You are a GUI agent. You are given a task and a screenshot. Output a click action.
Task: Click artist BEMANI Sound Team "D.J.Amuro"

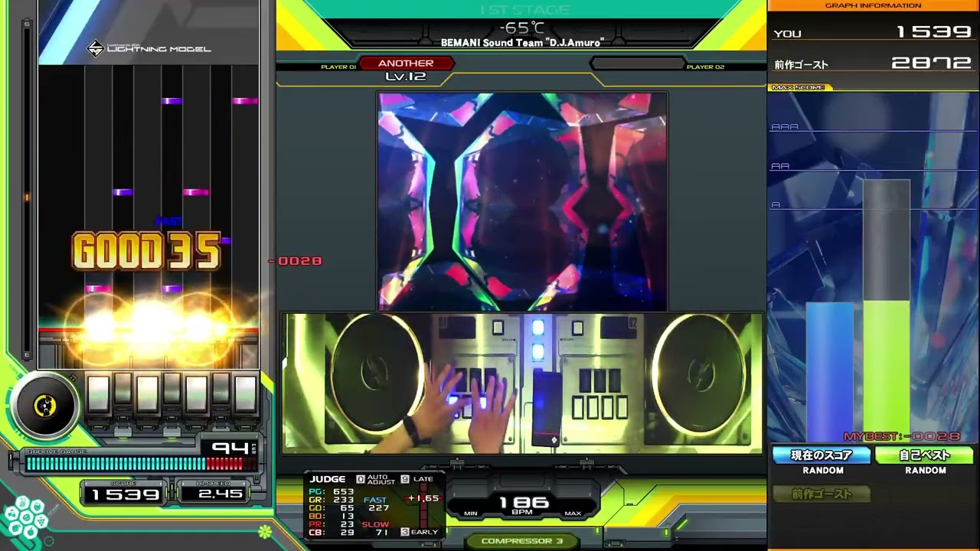[x=522, y=43]
